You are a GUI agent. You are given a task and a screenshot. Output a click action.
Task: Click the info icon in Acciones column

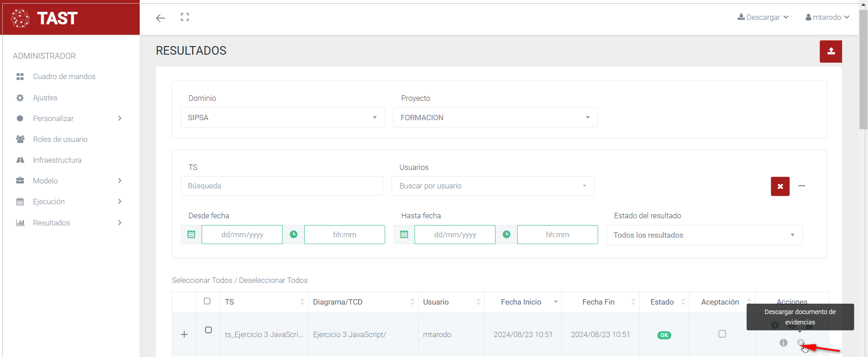[x=783, y=343]
